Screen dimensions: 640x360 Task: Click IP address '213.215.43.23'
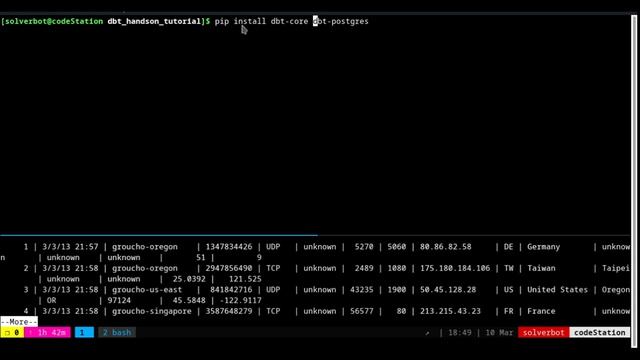450,311
